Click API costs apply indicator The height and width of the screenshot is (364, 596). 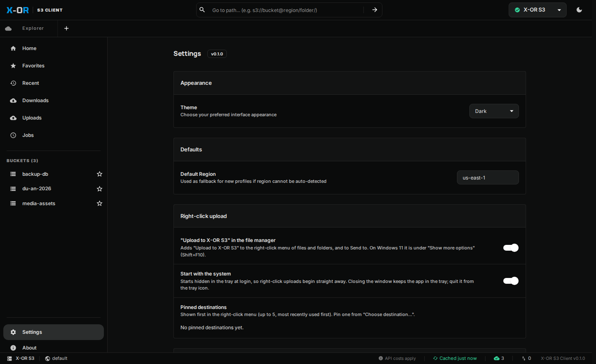point(397,358)
